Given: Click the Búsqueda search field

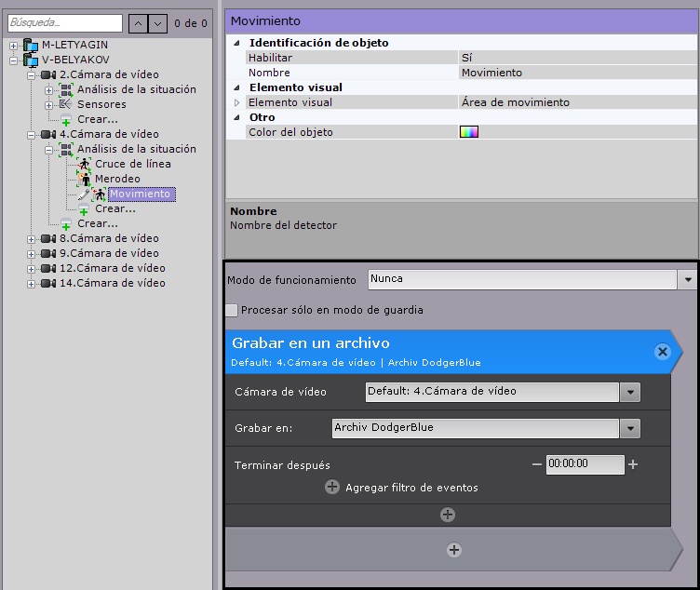Looking at the screenshot, I should pos(64,23).
